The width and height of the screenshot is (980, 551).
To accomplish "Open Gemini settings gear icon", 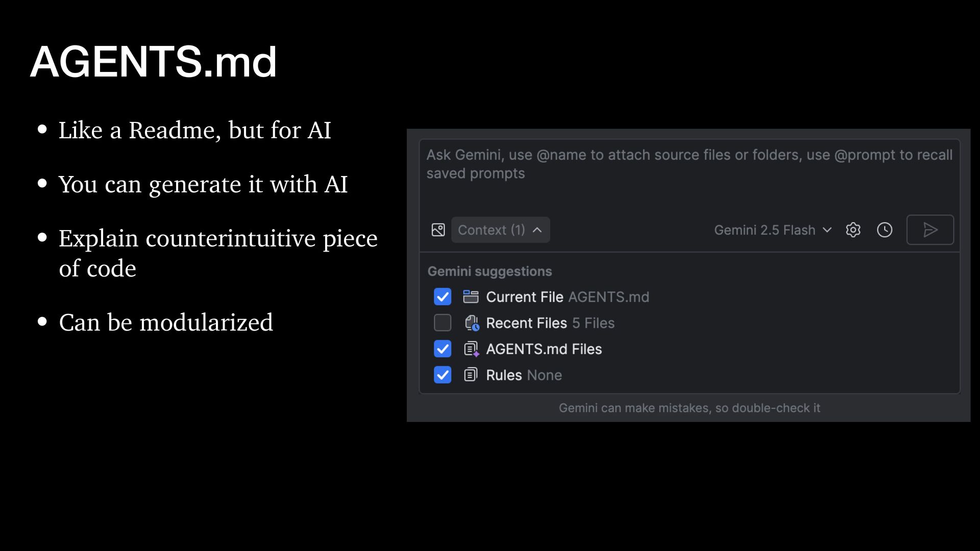I will (853, 230).
